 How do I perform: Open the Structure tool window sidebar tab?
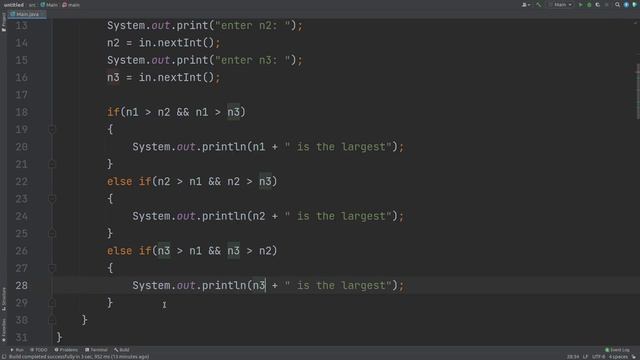click(3, 299)
